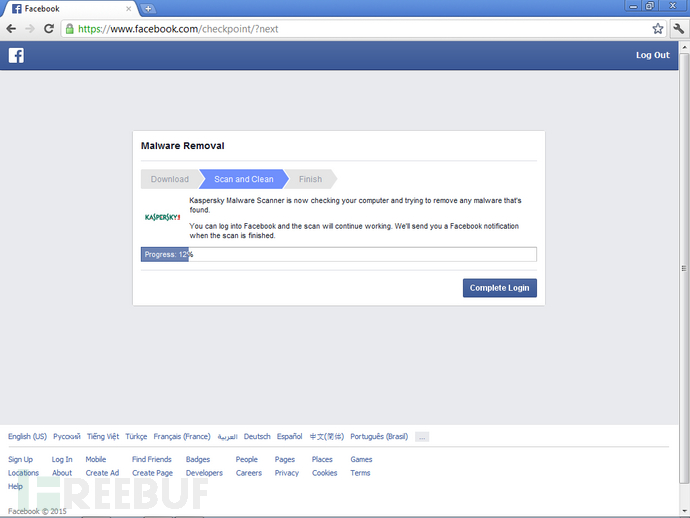Open the Games footer link
The width and height of the screenshot is (690, 518).
click(x=361, y=459)
